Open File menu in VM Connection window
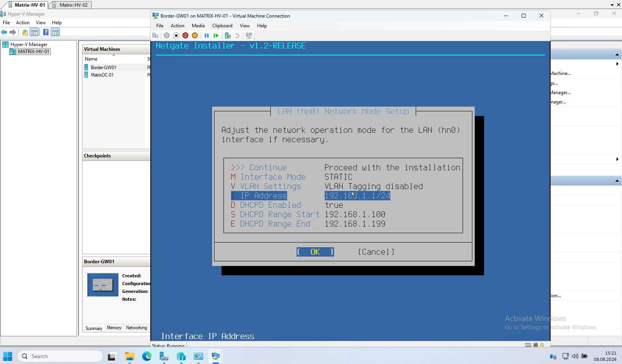The width and height of the screenshot is (622, 364). tap(160, 26)
